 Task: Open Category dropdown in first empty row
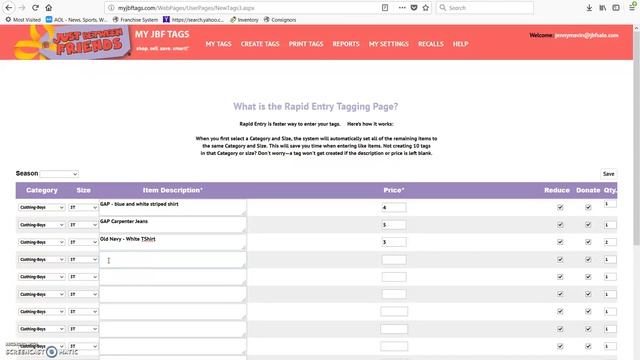tap(41, 260)
